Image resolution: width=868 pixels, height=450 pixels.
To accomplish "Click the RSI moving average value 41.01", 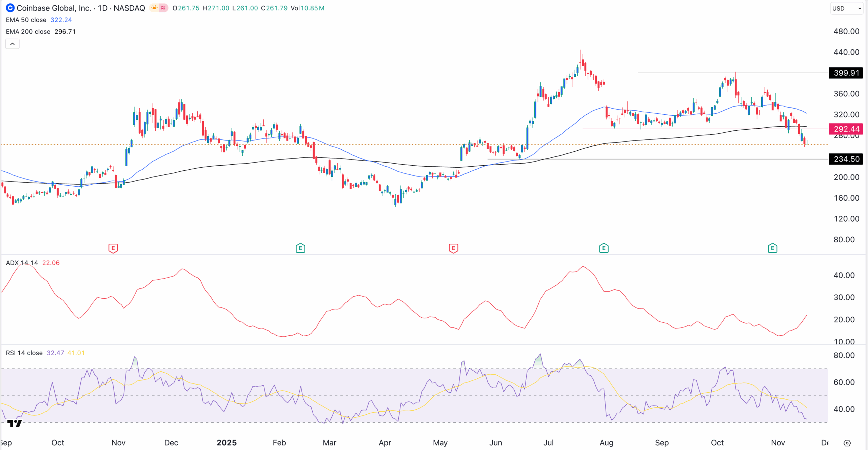I will coord(76,353).
